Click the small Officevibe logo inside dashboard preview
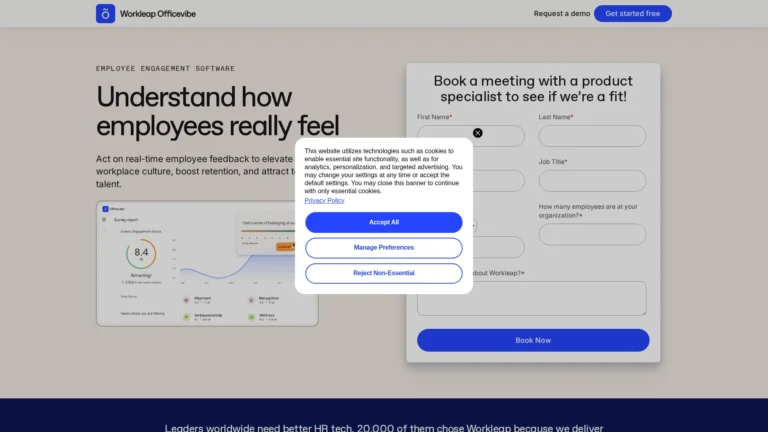Viewport: 768px width, 432px height. point(106,208)
